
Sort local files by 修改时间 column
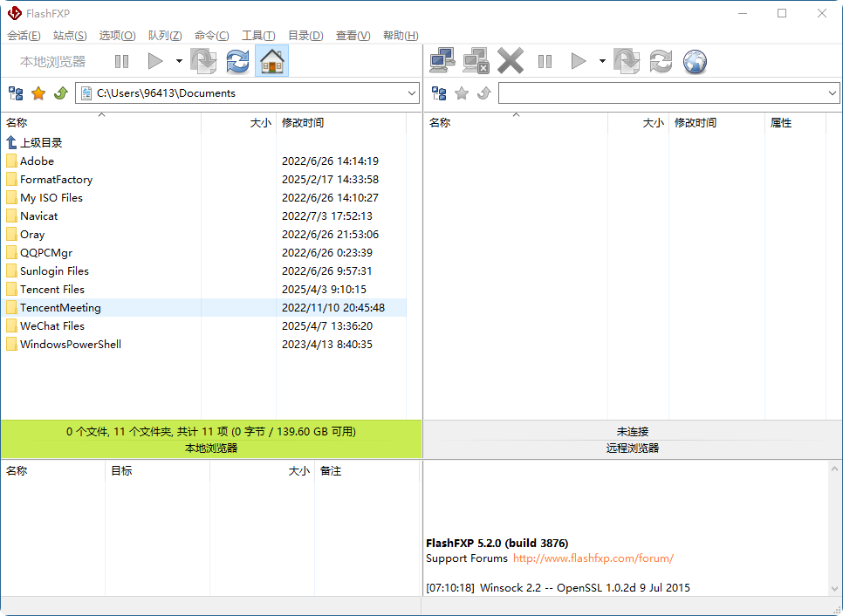pyautogui.click(x=341, y=122)
